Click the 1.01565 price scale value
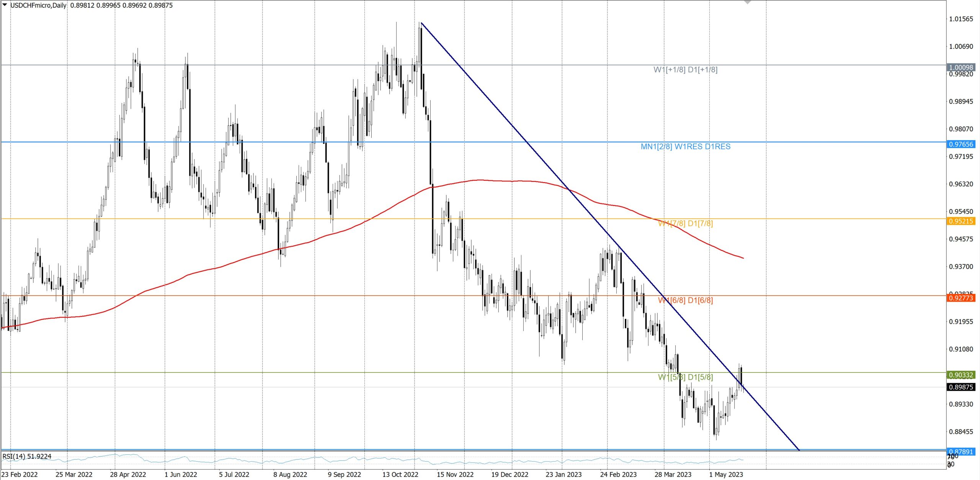 (x=960, y=19)
